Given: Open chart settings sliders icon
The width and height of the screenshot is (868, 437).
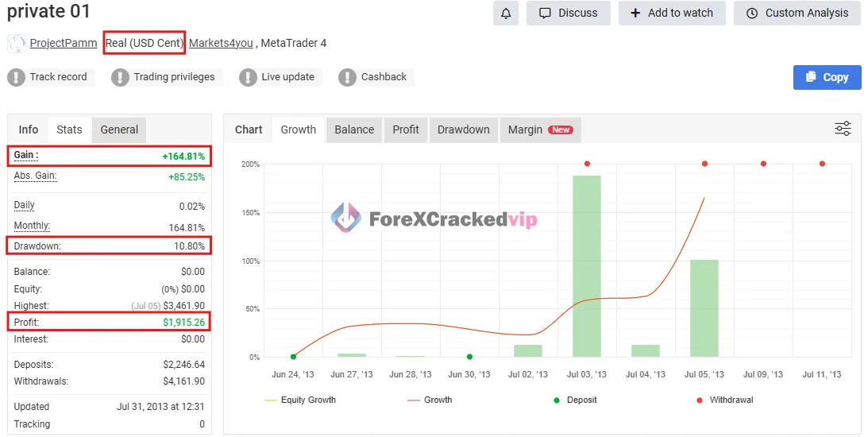Looking at the screenshot, I should pos(843,129).
